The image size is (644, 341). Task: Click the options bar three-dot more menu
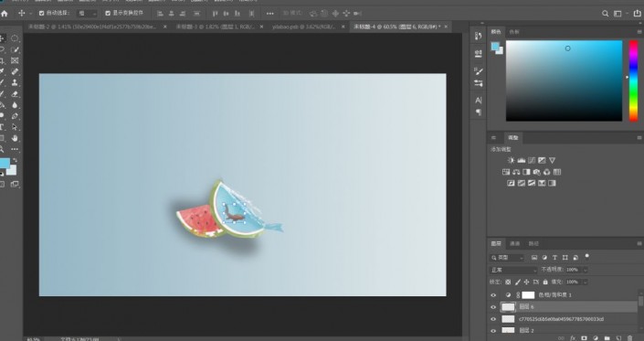click(x=269, y=14)
